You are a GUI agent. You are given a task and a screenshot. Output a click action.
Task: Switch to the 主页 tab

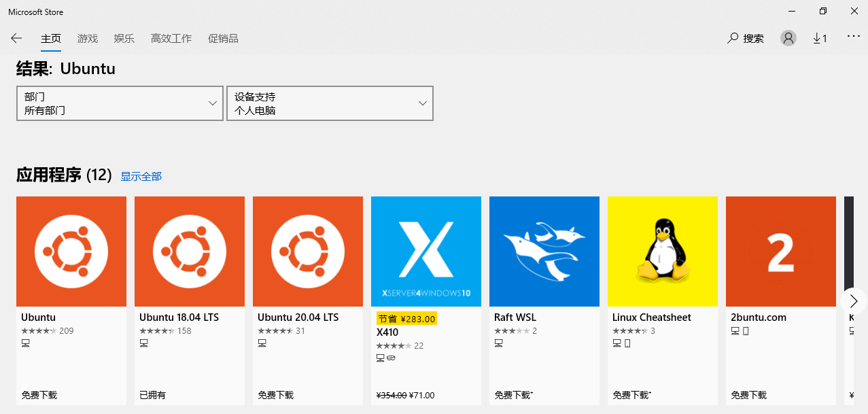coord(51,39)
